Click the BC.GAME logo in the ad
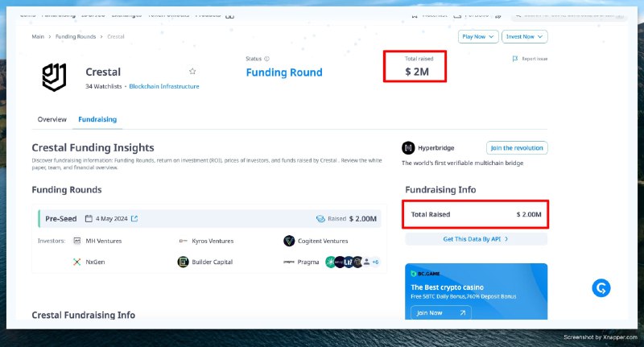Image resolution: width=644 pixels, height=347 pixels. [x=426, y=274]
